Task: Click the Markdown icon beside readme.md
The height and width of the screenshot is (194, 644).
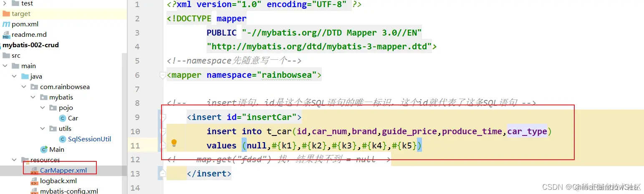Action: click(x=6, y=35)
